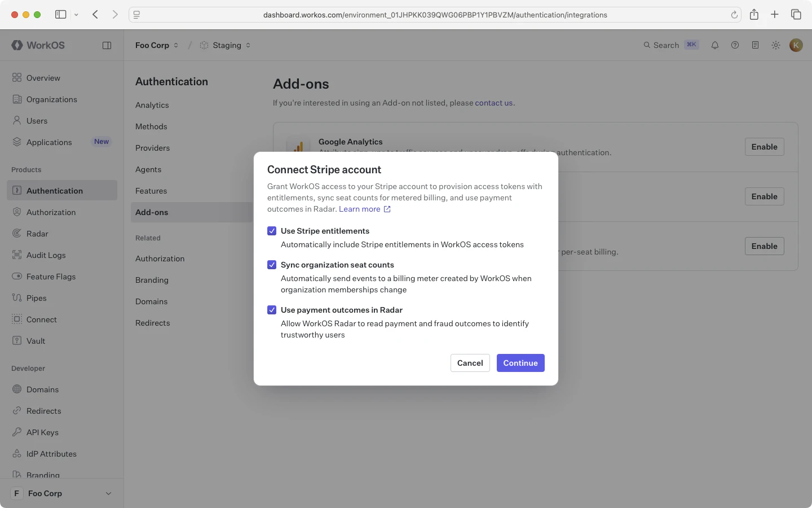Viewport: 812px width, 508px height.
Task: Uncheck Use payment outcomes in Radar checkbox
Action: coord(272,310)
